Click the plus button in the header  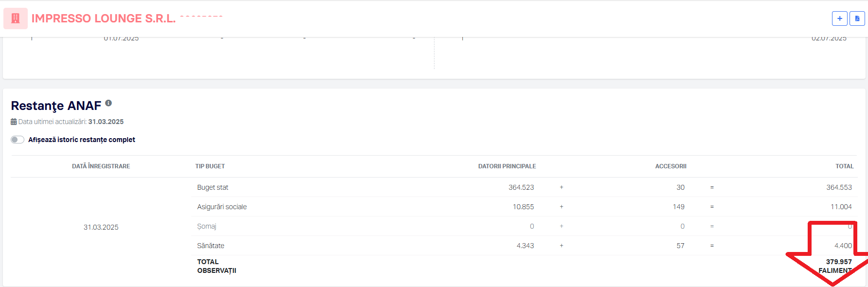tap(839, 18)
